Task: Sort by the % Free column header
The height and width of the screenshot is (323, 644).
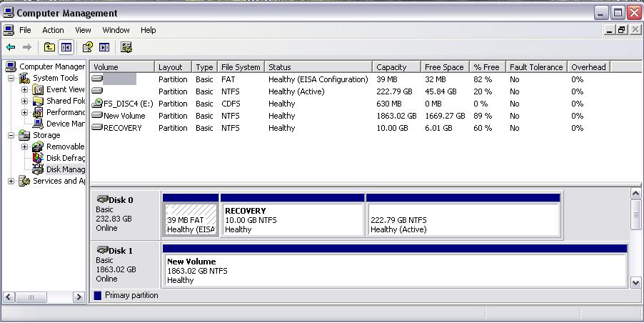Action: coord(488,67)
